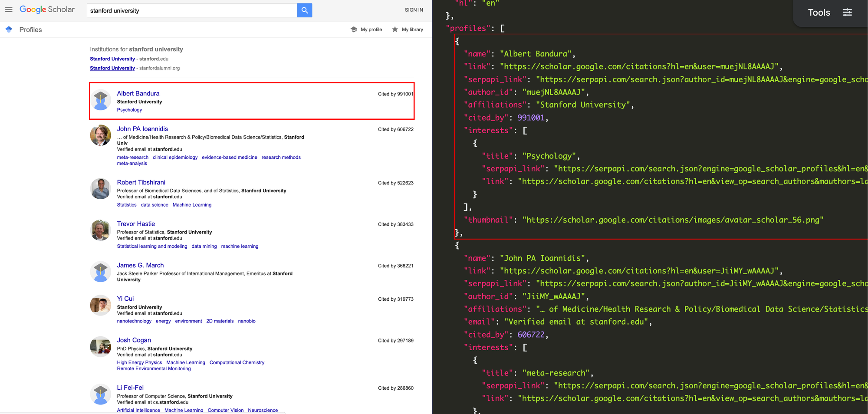Click Cited by 606722 text
Image resolution: width=868 pixels, height=414 pixels.
pyautogui.click(x=395, y=130)
